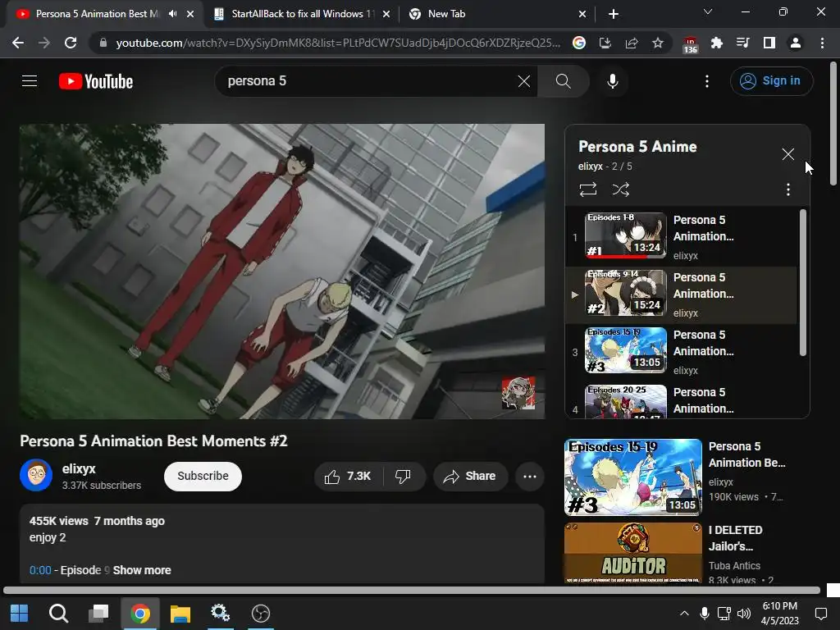Select playlist video #2 thumbnail Episodes 9-14

[x=625, y=293]
